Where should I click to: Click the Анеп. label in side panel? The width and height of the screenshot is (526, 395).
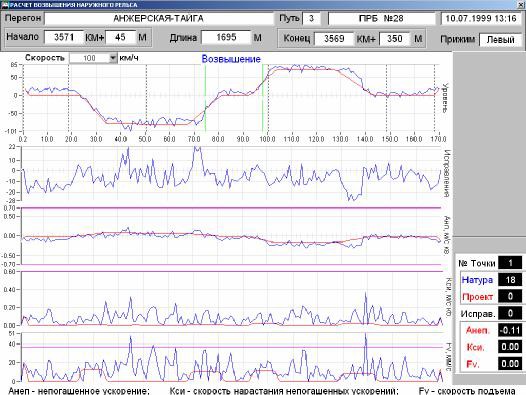[x=478, y=331]
